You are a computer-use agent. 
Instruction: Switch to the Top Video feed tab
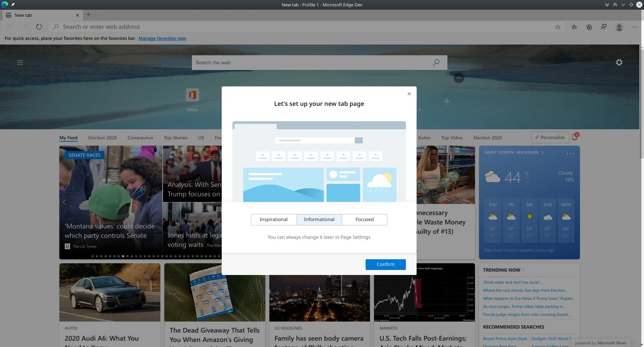451,138
